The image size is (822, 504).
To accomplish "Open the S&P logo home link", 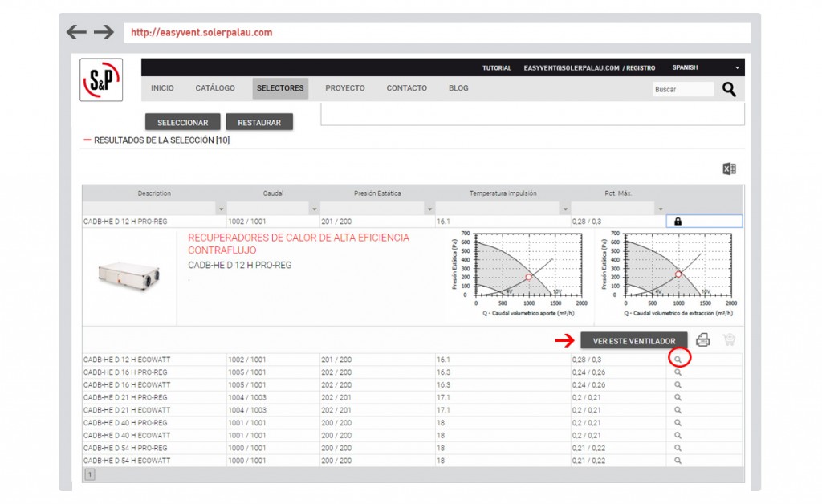I will pyautogui.click(x=101, y=79).
